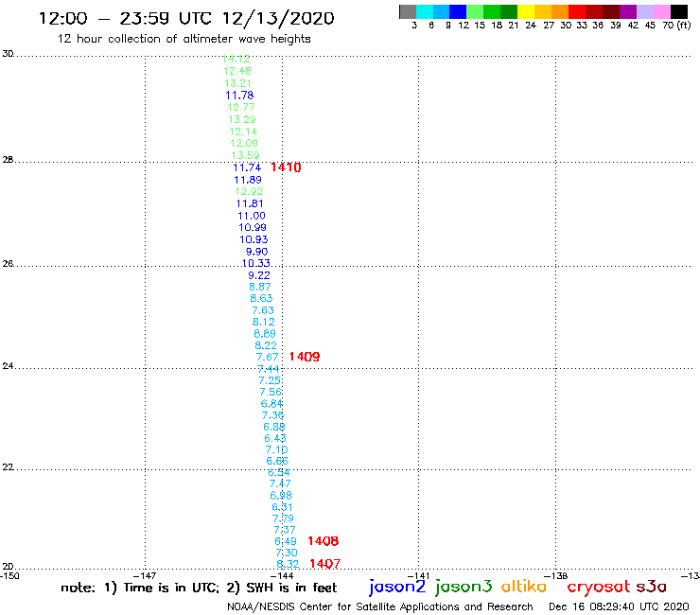Image resolution: width=700 pixels, height=615 pixels.
Task: Click the latitude "22" axis label
Action: click(x=8, y=467)
